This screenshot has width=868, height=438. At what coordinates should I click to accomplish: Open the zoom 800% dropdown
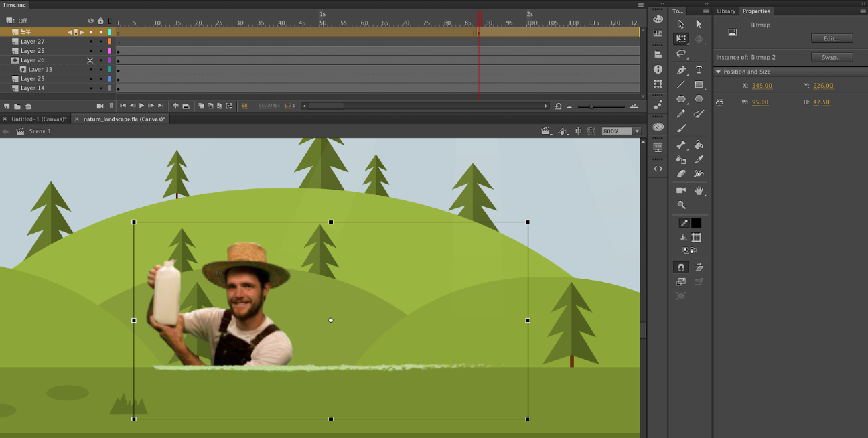pos(637,131)
